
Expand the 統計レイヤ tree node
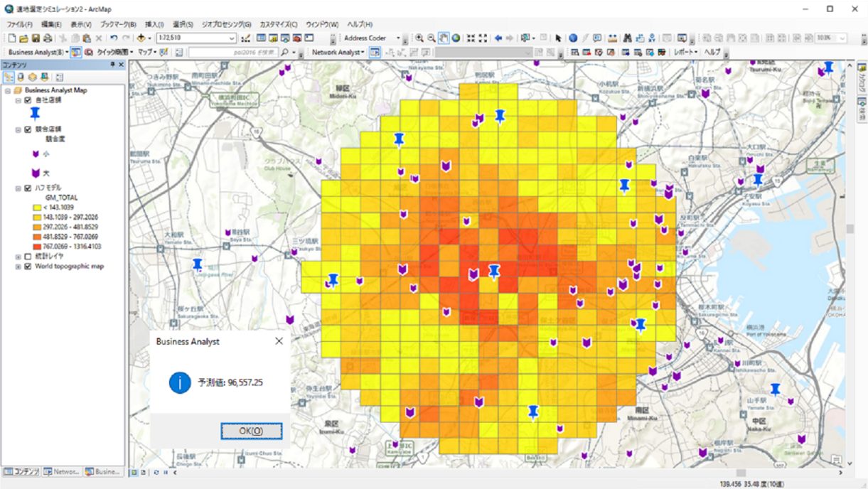point(18,257)
